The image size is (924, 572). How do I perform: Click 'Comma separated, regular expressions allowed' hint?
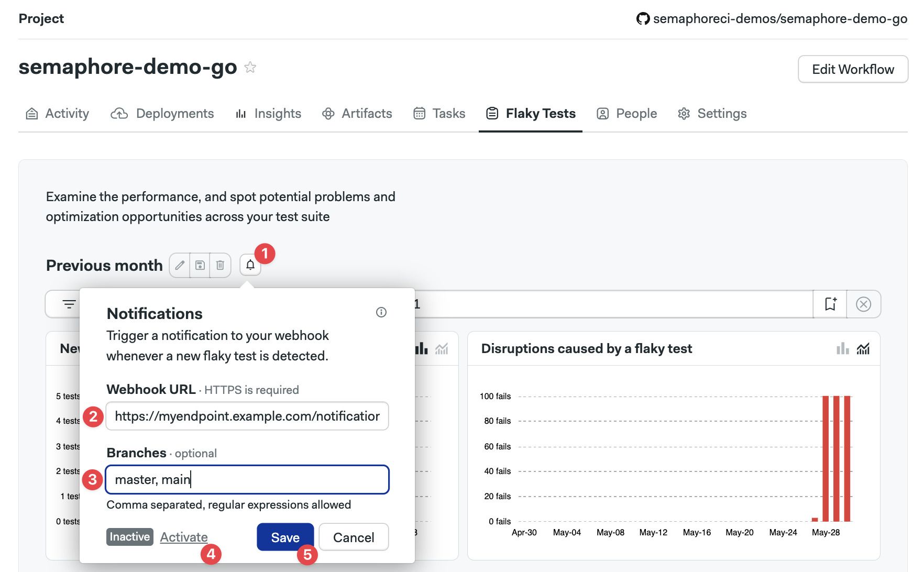tap(229, 504)
